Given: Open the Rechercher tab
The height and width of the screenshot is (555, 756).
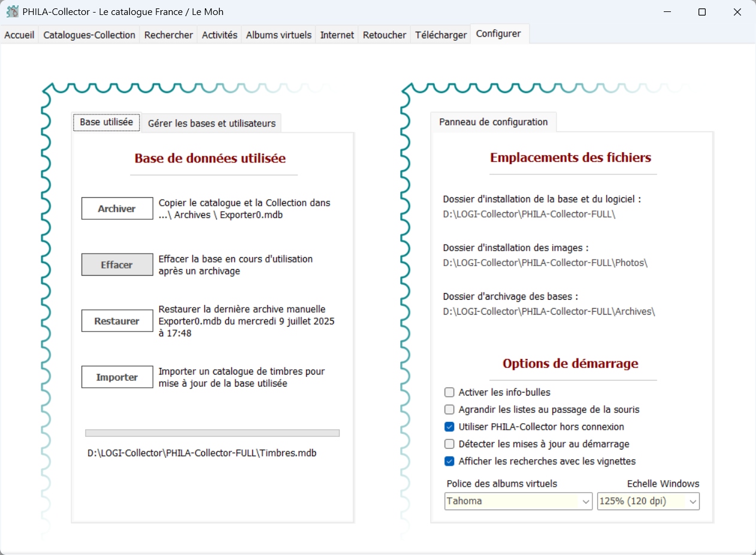Looking at the screenshot, I should (x=169, y=35).
